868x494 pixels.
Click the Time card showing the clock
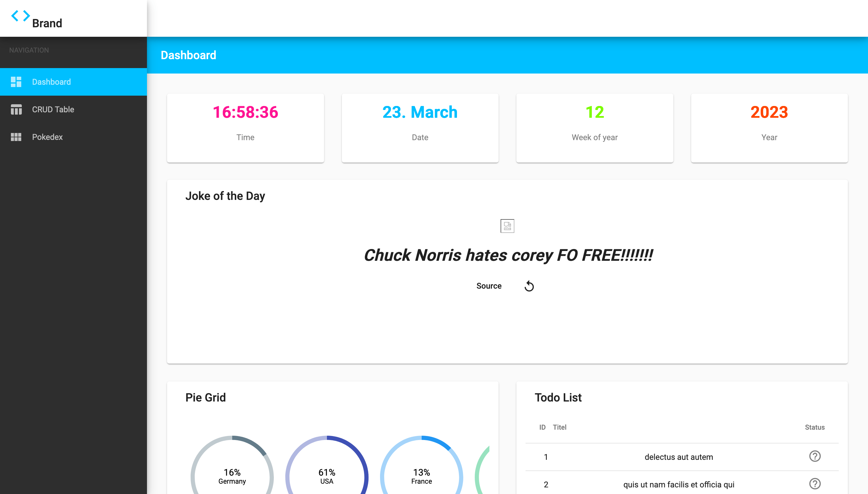coord(245,128)
